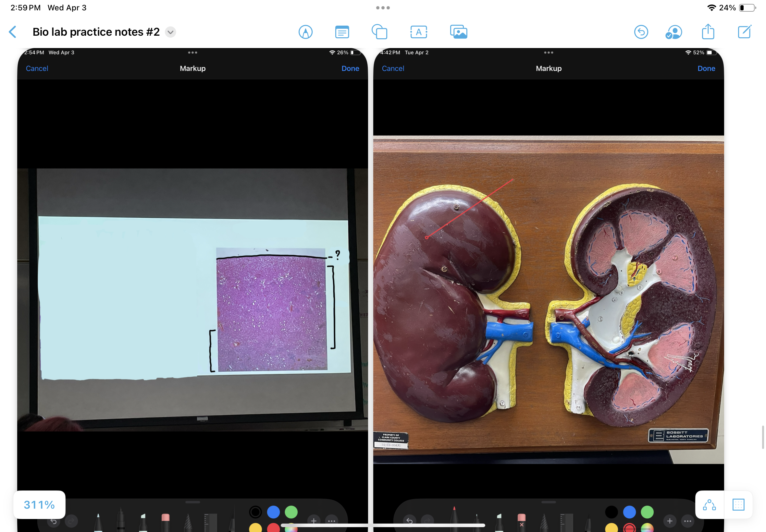Viewport: 766px width, 532px height.
Task: Tap more options dots in right Markup toolbar
Action: pos(687,521)
